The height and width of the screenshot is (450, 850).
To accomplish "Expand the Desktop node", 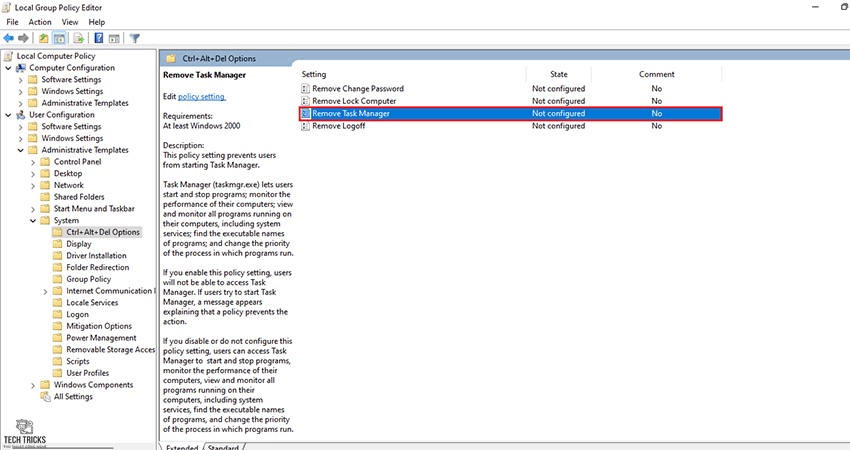I will point(33,173).
